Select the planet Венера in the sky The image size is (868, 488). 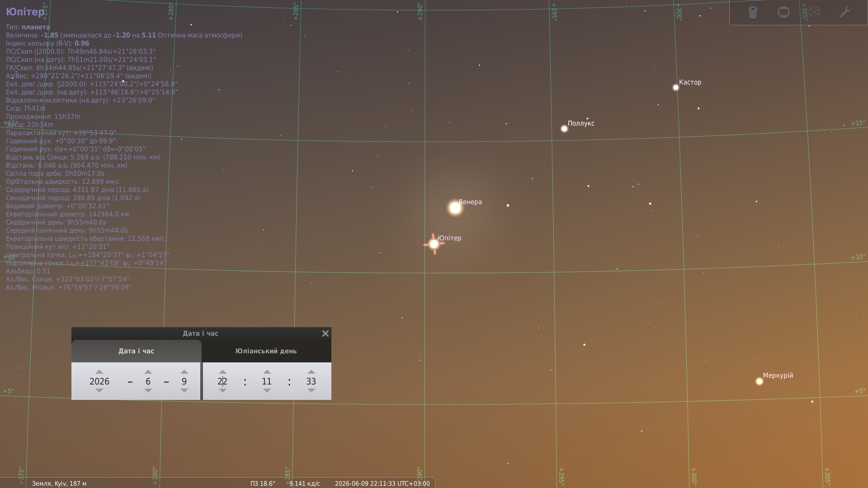(455, 208)
